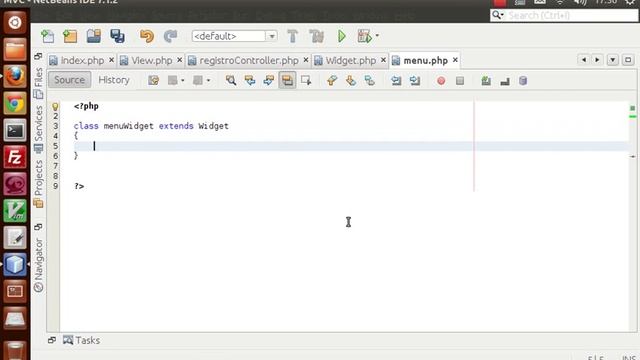Close the menu.php tab
640x360 pixels.
pos(455,60)
